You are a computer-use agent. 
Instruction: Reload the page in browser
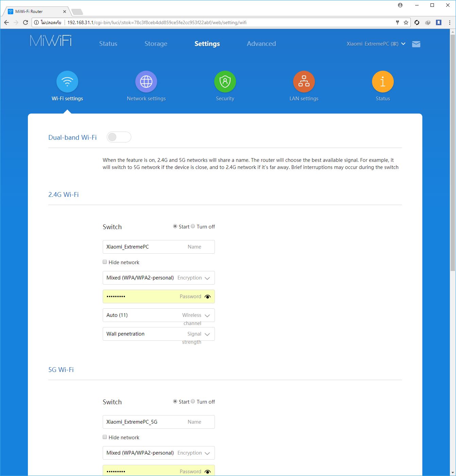26,22
